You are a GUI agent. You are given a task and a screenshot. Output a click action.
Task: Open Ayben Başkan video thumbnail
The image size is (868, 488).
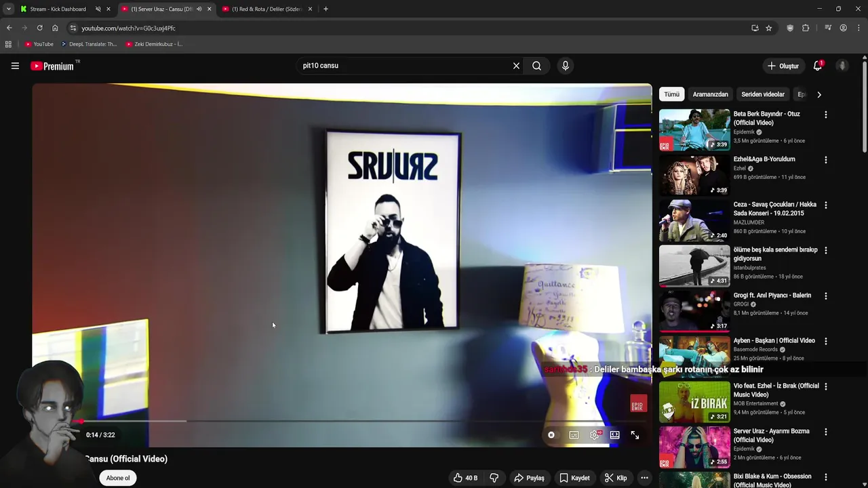click(694, 356)
